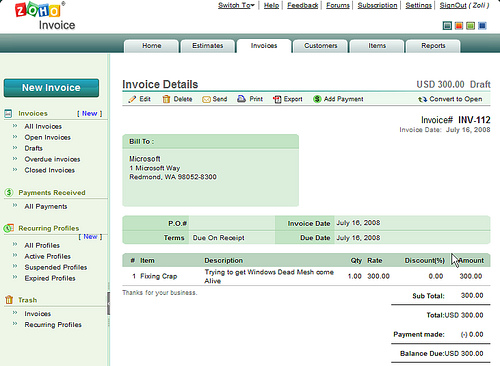Select the Invoices tab

[264, 46]
